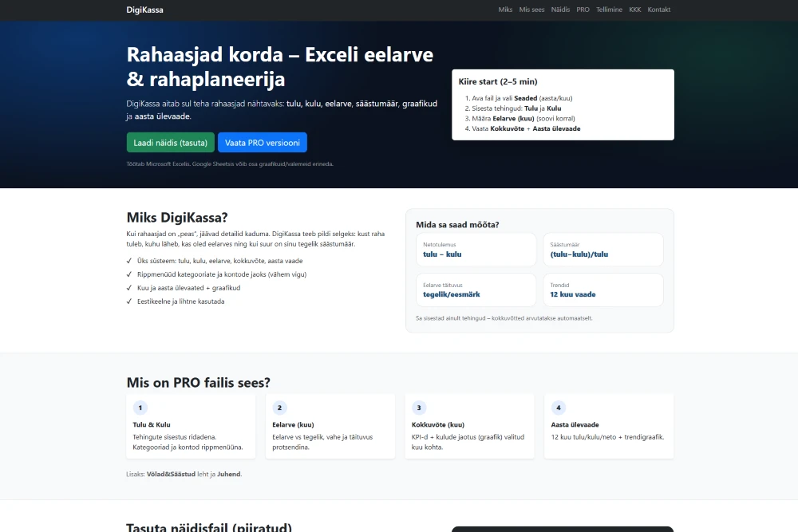Click the Kontakt navigation link
The width and height of the screenshot is (798, 532).
659,10
